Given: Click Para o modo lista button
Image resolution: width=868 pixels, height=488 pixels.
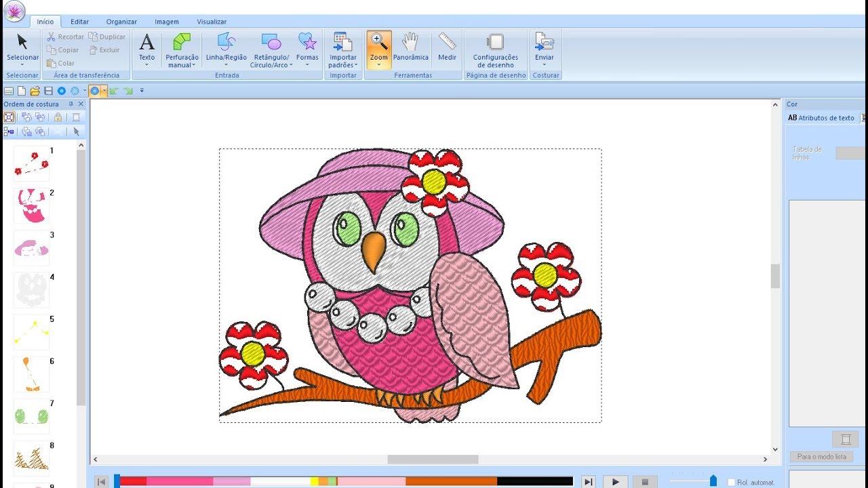Looking at the screenshot, I should point(821,457).
